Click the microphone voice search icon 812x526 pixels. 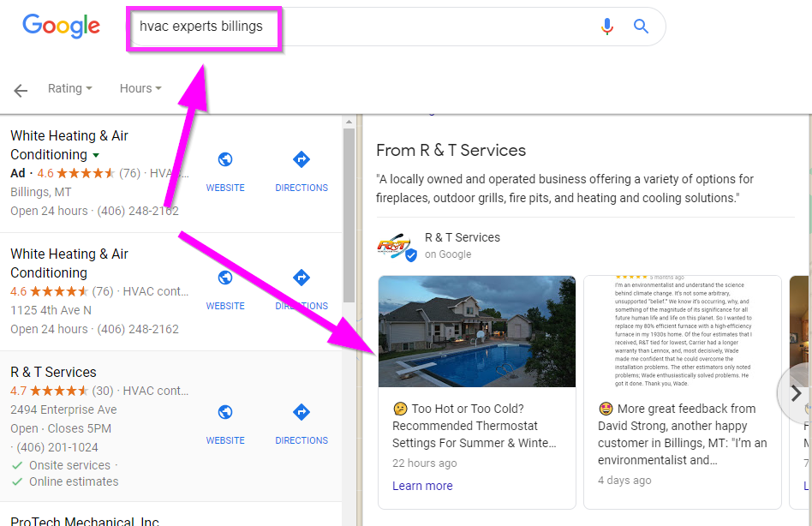point(607,26)
